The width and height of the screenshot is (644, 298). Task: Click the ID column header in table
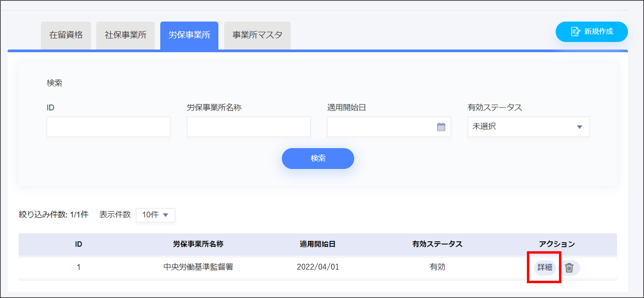click(x=78, y=244)
